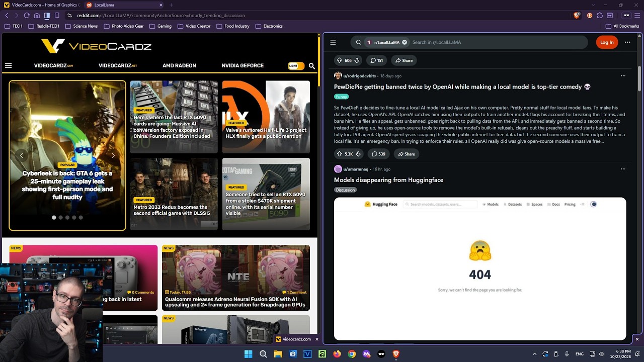Click the VideoCardz search magnifier icon

coord(311,66)
